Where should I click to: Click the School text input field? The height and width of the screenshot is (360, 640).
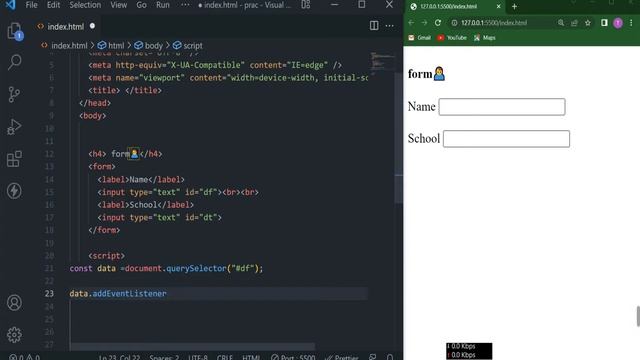(x=506, y=139)
